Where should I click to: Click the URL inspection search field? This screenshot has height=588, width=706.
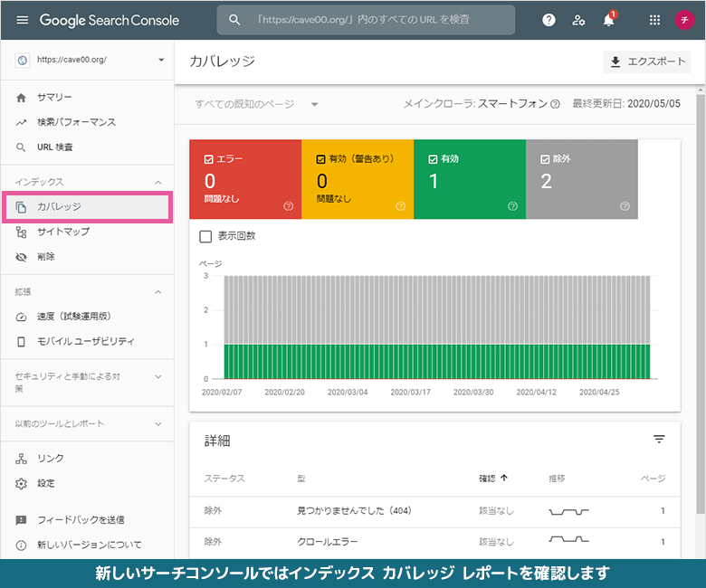(366, 20)
